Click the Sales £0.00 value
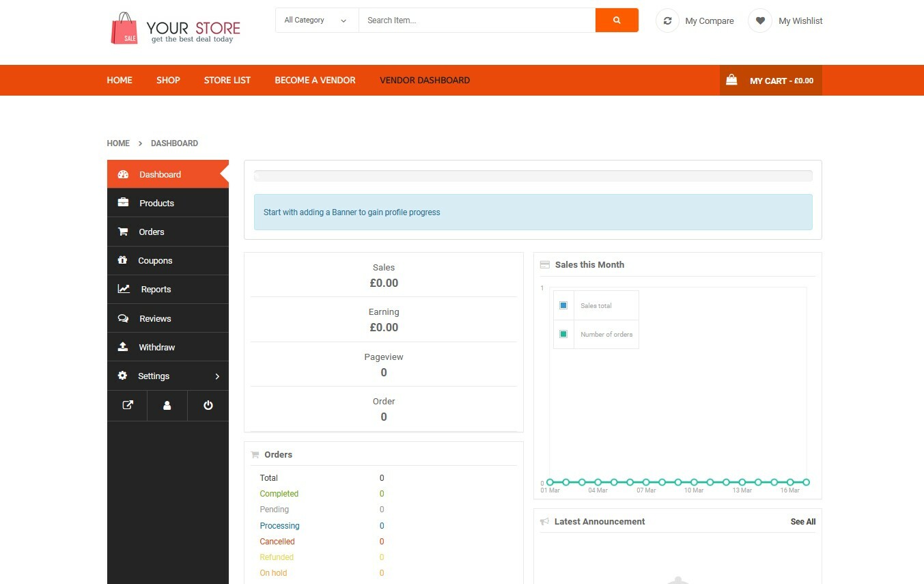Viewport: 924px width, 584px height. (384, 283)
